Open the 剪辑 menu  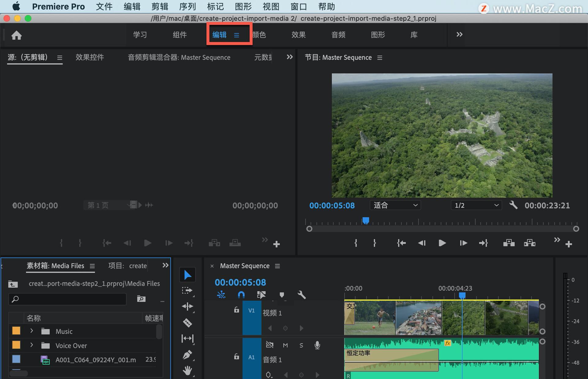(160, 6)
